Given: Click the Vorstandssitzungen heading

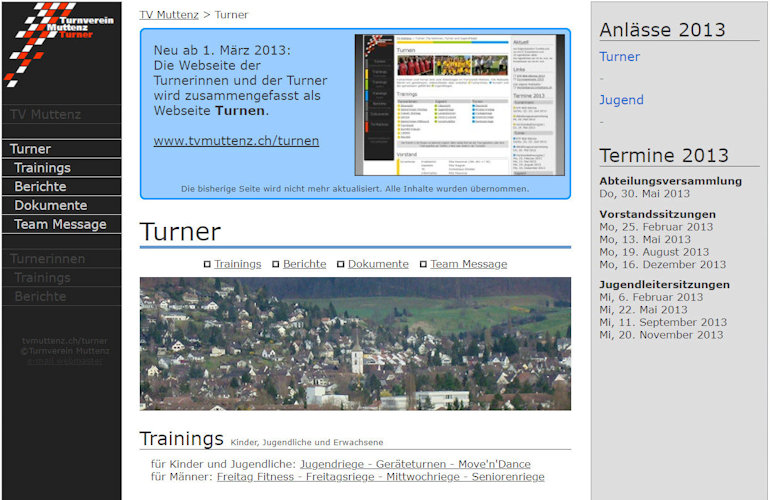Looking at the screenshot, I should click(x=658, y=215).
